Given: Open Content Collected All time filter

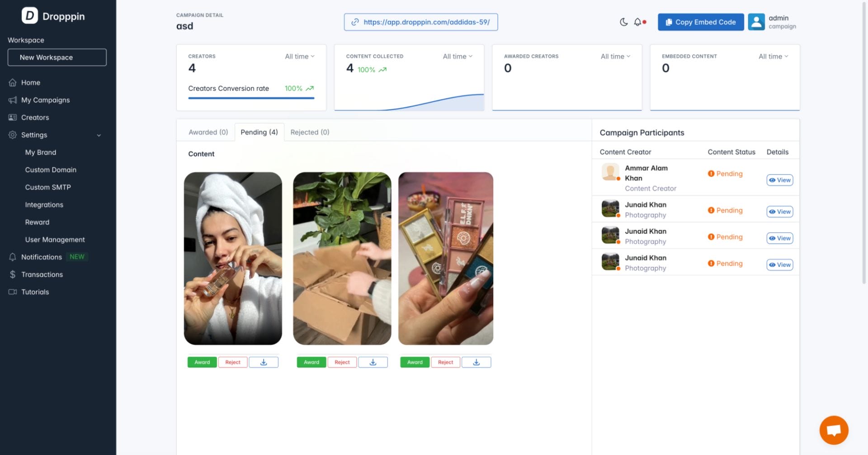Looking at the screenshot, I should [x=457, y=57].
